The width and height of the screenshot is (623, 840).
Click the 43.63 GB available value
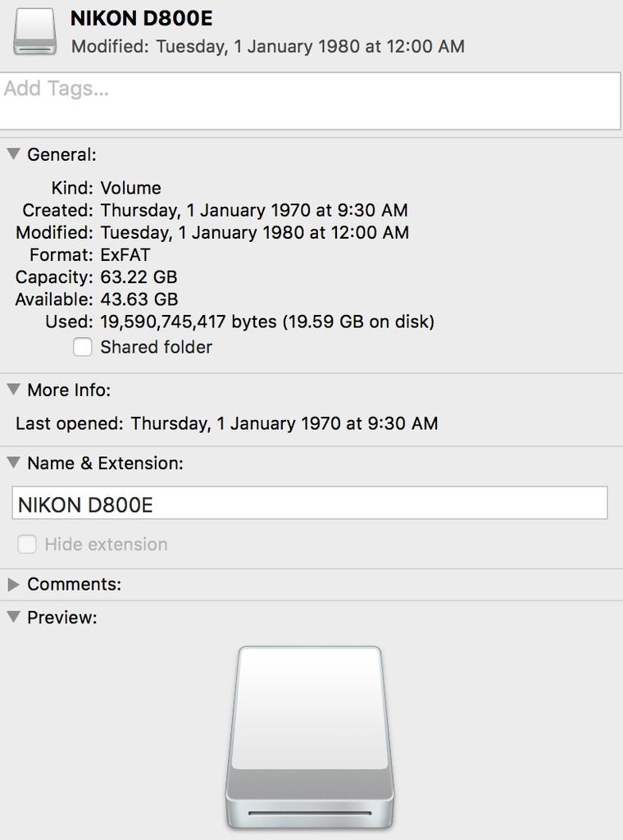pos(139,299)
